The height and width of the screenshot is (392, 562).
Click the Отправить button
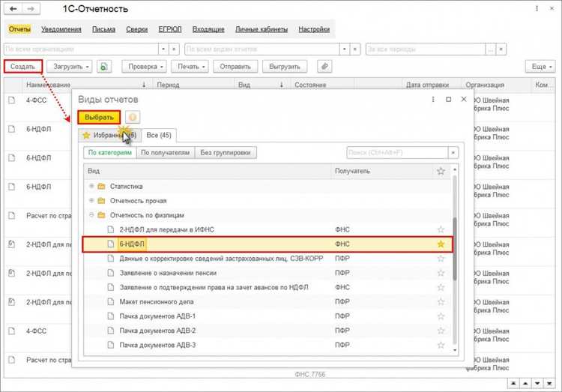tap(235, 67)
